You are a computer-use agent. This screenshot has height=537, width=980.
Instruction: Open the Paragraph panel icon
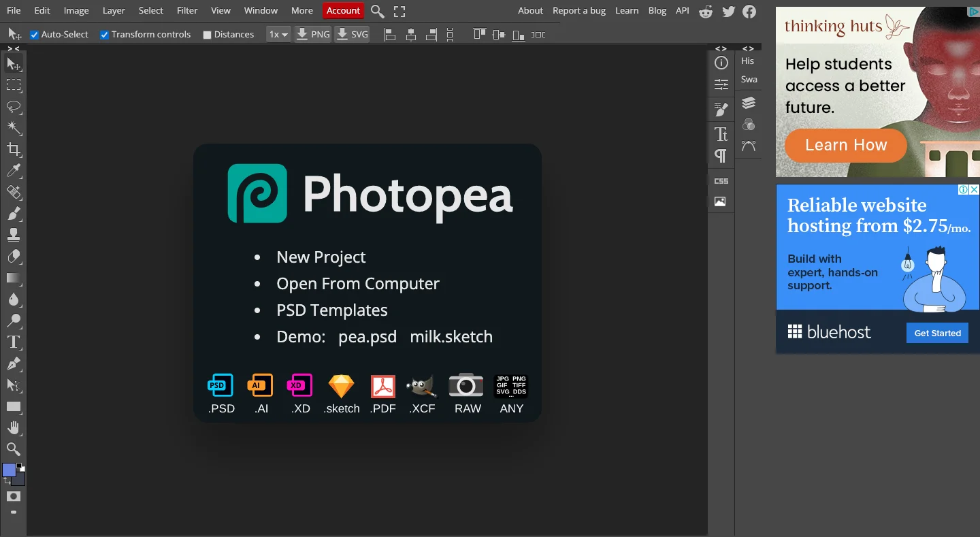tap(721, 156)
